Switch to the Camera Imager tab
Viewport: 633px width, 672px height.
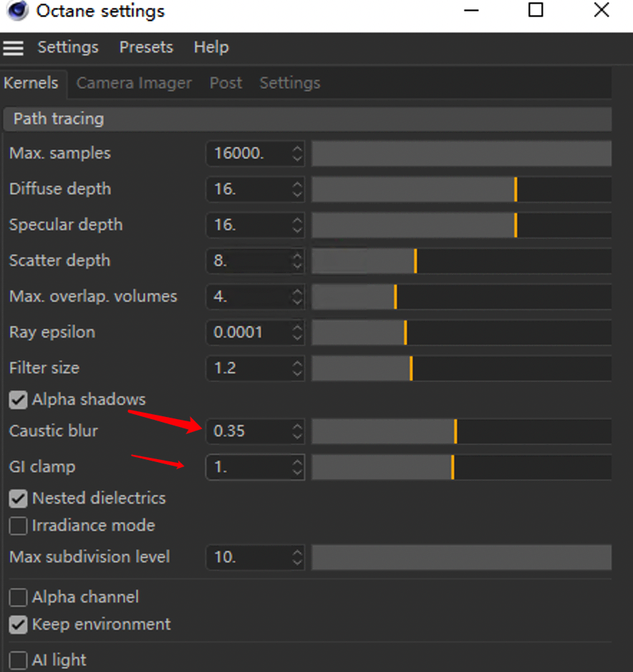click(134, 83)
